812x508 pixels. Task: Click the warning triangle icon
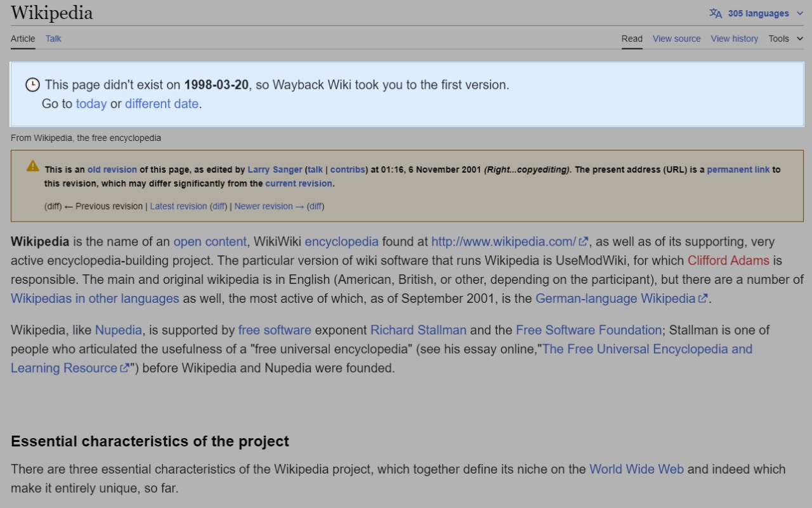(x=33, y=166)
